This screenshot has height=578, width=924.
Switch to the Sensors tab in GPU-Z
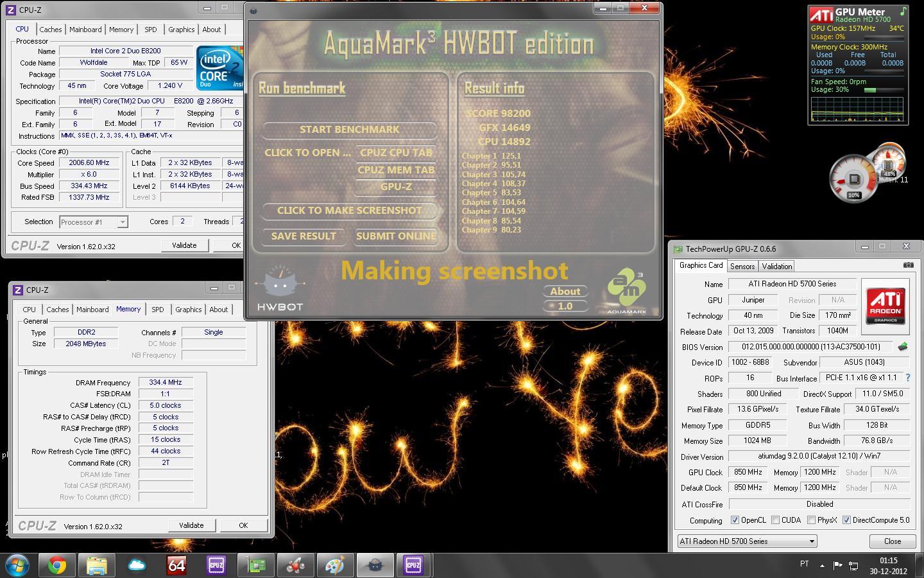[x=742, y=266]
